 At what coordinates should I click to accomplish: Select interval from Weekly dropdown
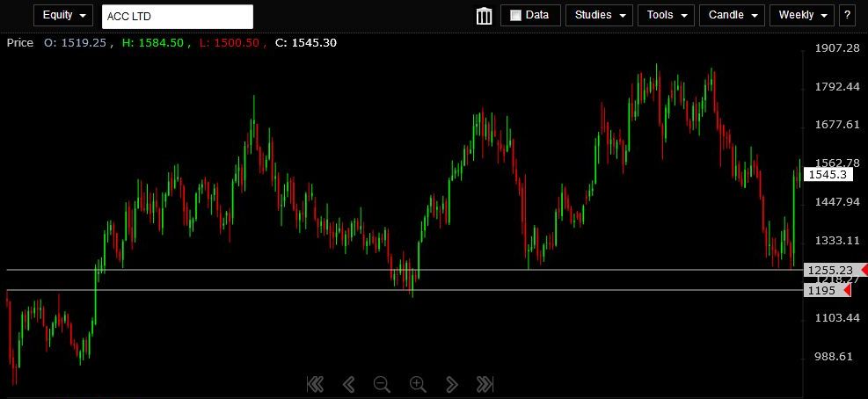tap(802, 16)
